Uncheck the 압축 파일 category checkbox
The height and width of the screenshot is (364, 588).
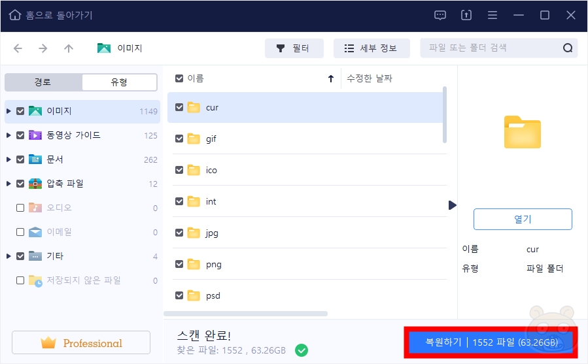pos(20,184)
